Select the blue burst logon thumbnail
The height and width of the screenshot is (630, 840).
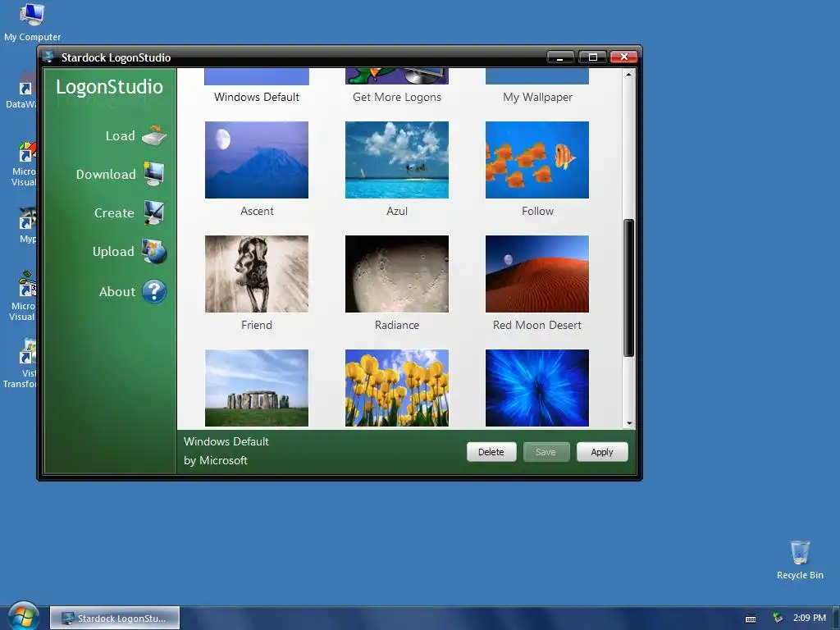[536, 388]
